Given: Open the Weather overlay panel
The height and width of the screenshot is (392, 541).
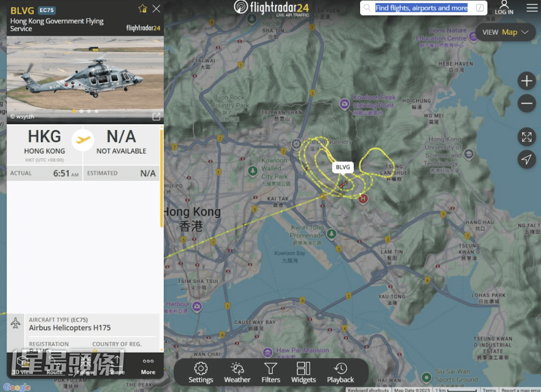Looking at the screenshot, I should point(237,372).
